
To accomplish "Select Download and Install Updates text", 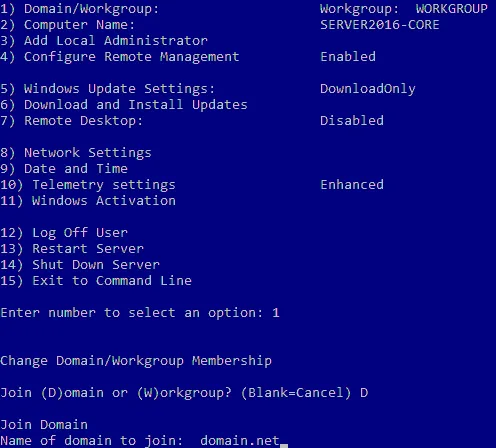I will tap(136, 105).
